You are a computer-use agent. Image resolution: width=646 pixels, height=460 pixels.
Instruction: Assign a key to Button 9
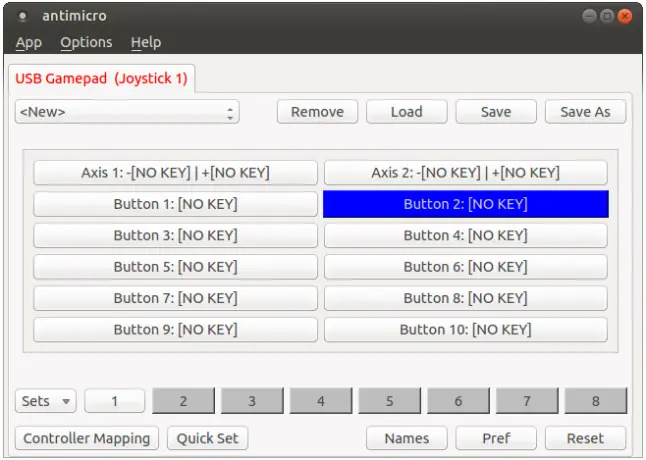(175, 329)
